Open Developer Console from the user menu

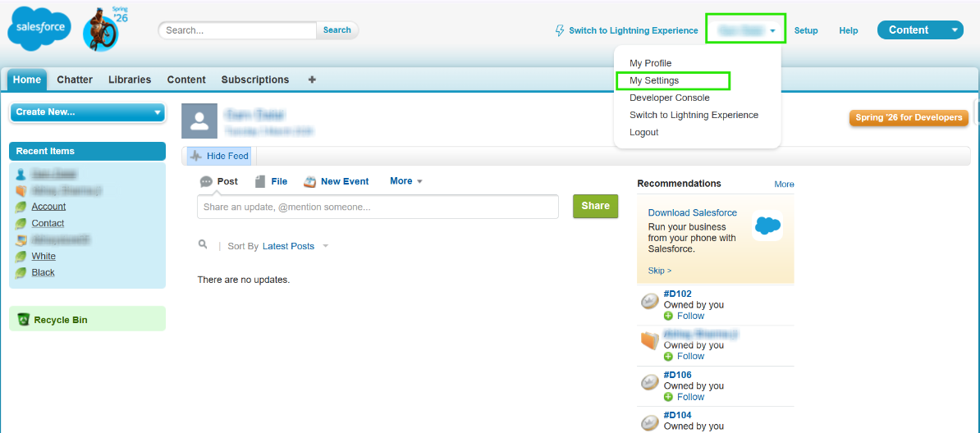[670, 98]
